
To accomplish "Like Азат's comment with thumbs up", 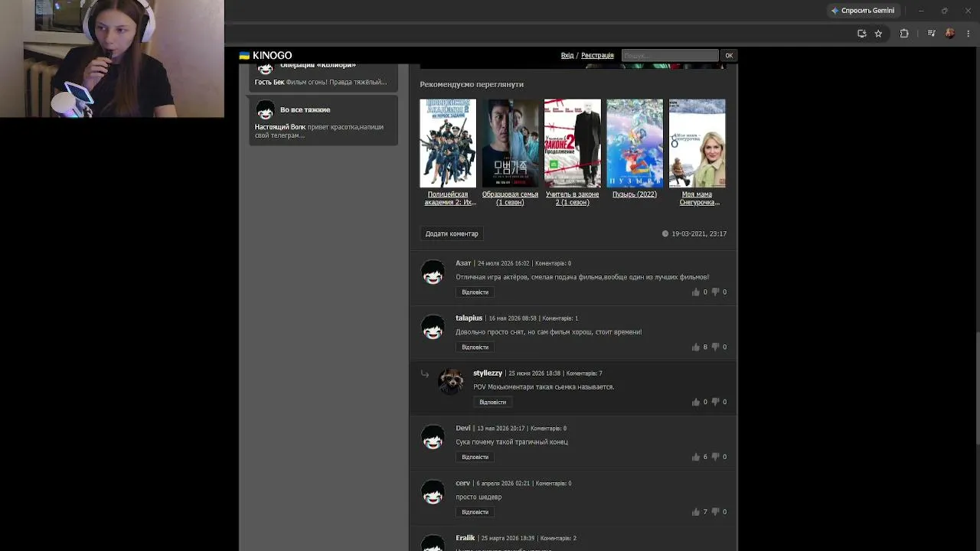I will pyautogui.click(x=696, y=292).
